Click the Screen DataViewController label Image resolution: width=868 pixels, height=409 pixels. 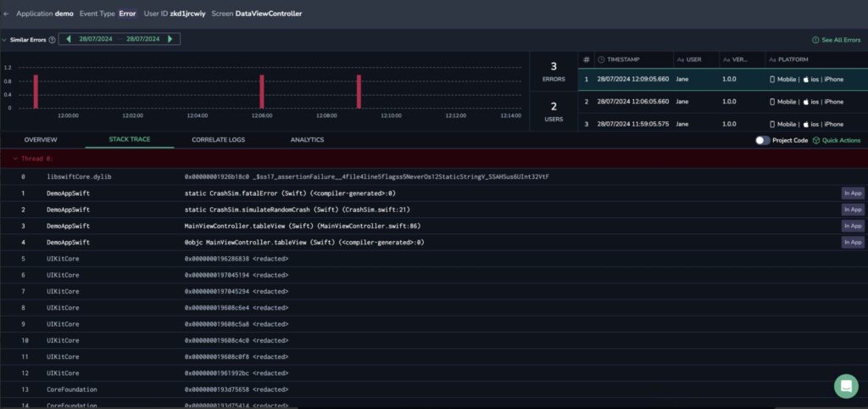tap(257, 14)
